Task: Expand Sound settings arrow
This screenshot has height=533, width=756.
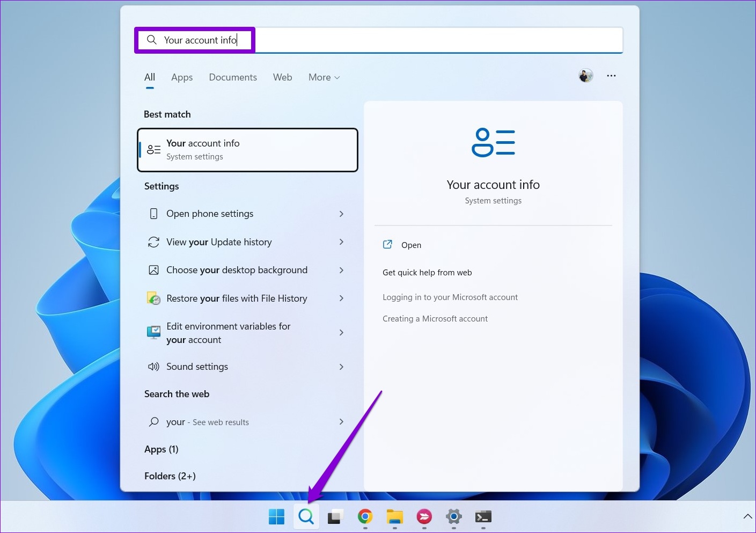Action: 341,367
